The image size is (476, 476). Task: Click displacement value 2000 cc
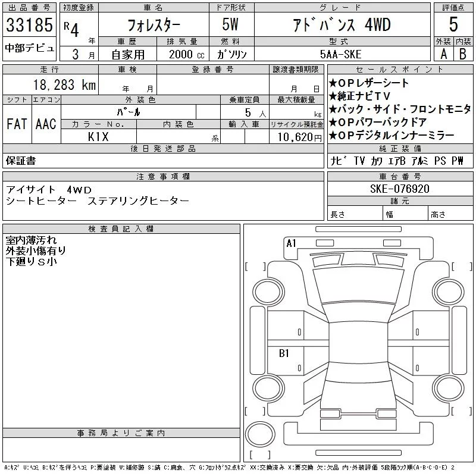(187, 54)
